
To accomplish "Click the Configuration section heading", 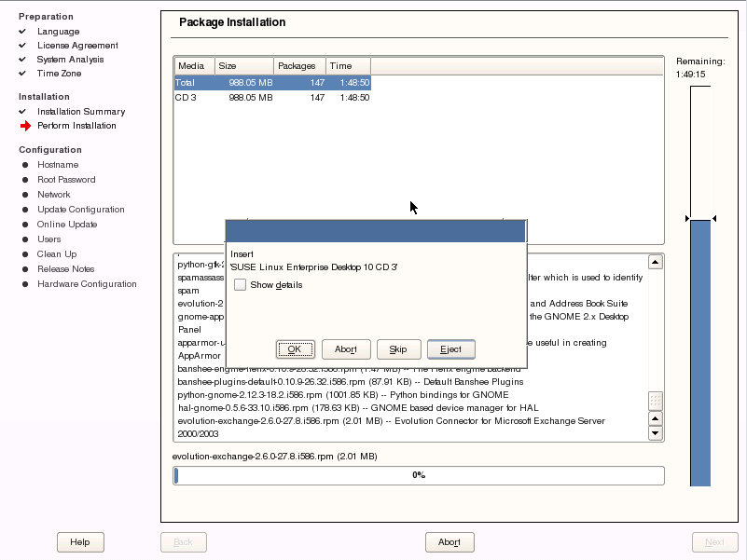I will (x=50, y=149).
